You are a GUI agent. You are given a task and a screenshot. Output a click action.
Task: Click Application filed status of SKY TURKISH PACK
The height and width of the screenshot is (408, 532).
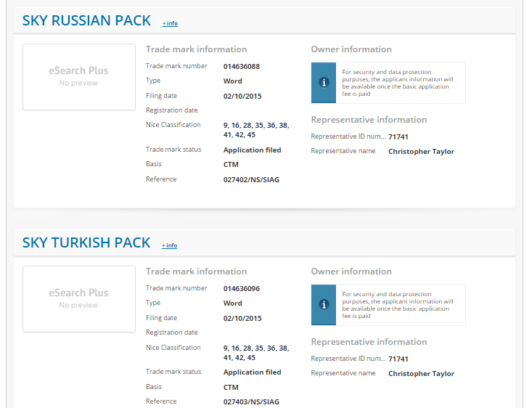pyautogui.click(x=253, y=372)
